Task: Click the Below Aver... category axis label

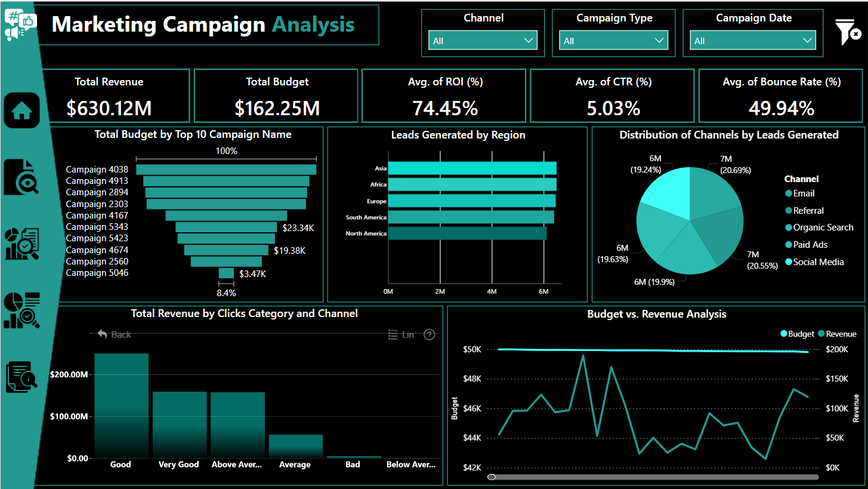Action: pyautogui.click(x=411, y=465)
